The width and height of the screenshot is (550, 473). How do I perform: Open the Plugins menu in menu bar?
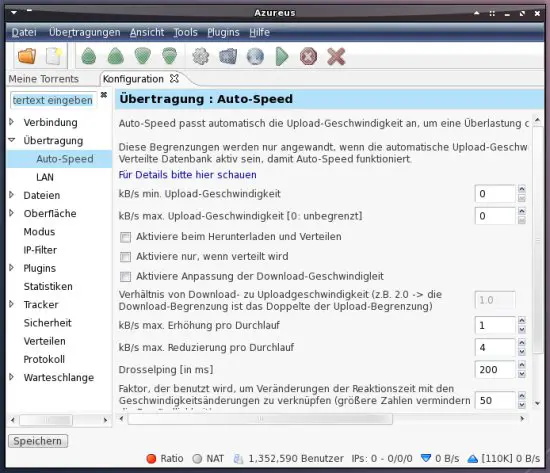pyautogui.click(x=223, y=32)
